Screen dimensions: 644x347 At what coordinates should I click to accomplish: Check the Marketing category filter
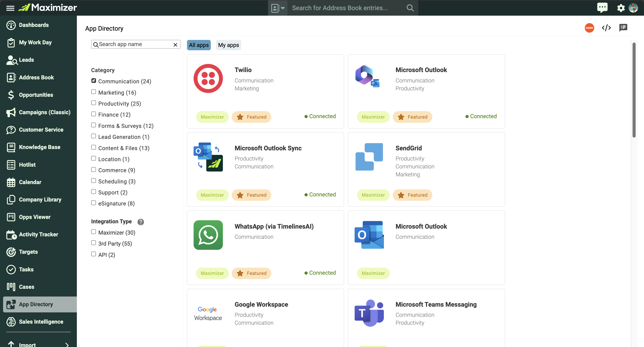pos(94,92)
